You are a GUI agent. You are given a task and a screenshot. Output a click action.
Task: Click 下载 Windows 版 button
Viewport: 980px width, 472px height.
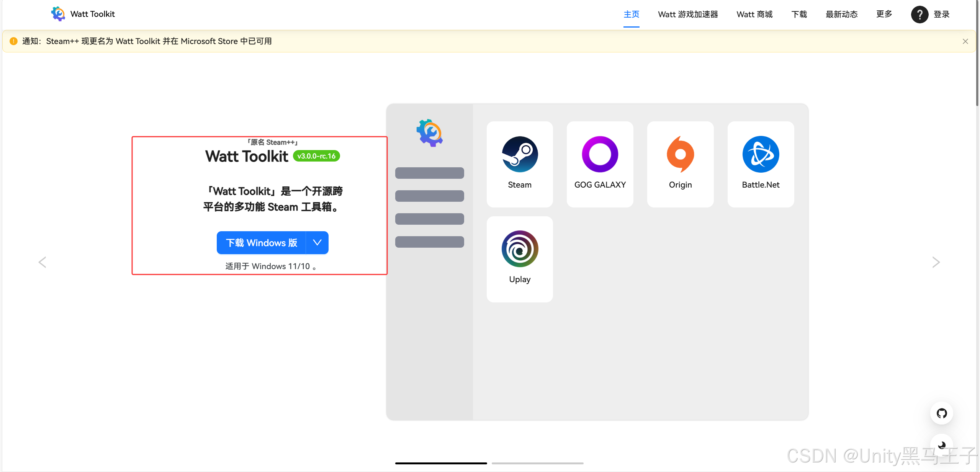262,243
